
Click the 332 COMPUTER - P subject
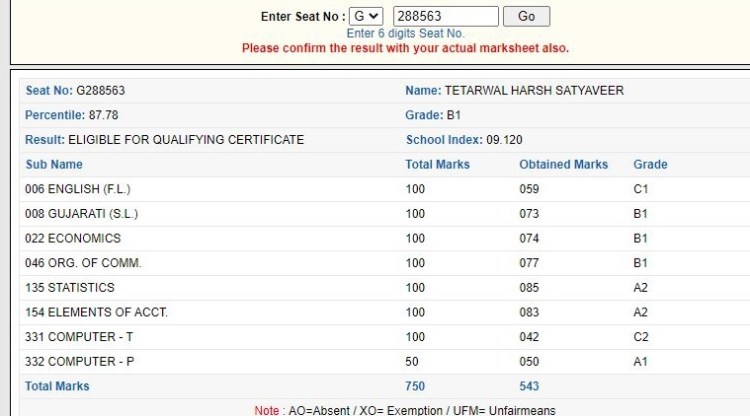78,361
